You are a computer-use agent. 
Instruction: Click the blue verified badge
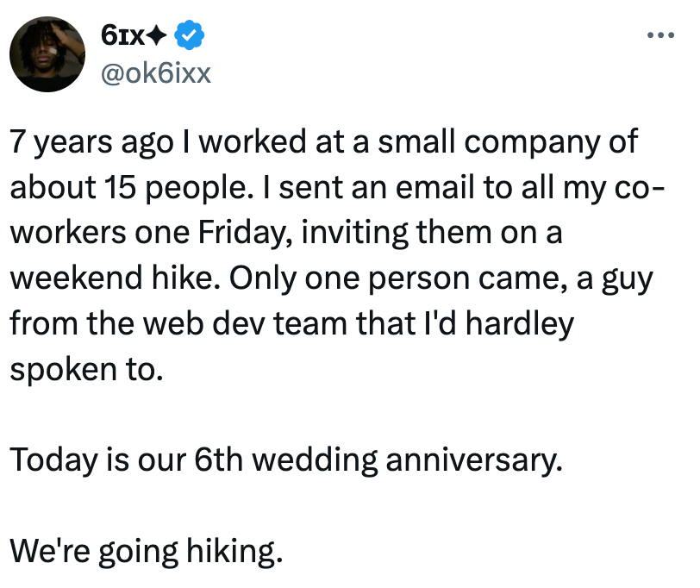point(189,35)
